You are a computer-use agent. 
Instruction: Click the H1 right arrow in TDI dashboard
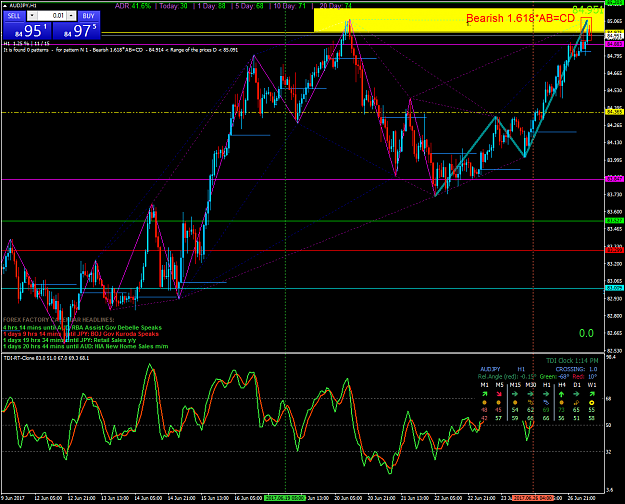(546, 394)
